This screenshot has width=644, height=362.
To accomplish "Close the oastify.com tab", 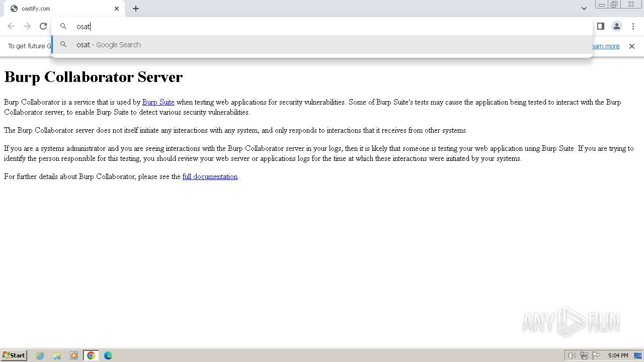I will (117, 9).
